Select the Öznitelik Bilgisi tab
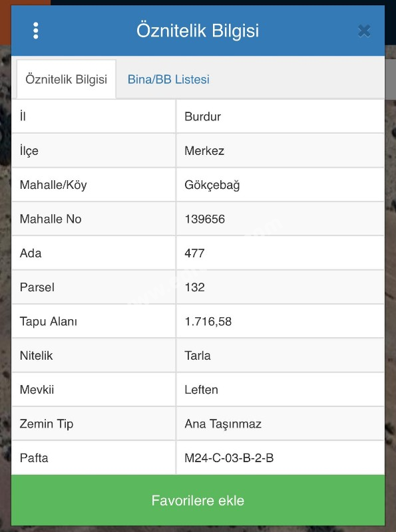The image size is (396, 532). 67,79
